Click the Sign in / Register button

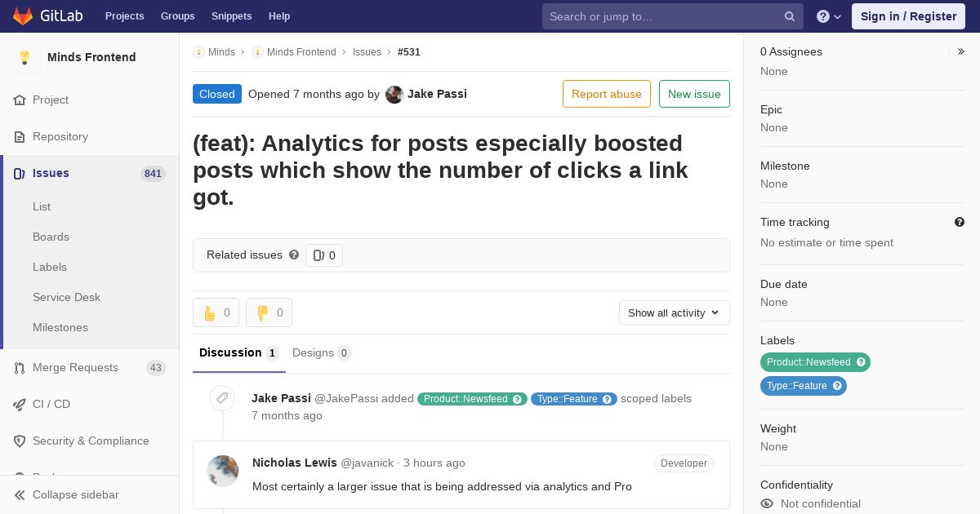(x=908, y=16)
